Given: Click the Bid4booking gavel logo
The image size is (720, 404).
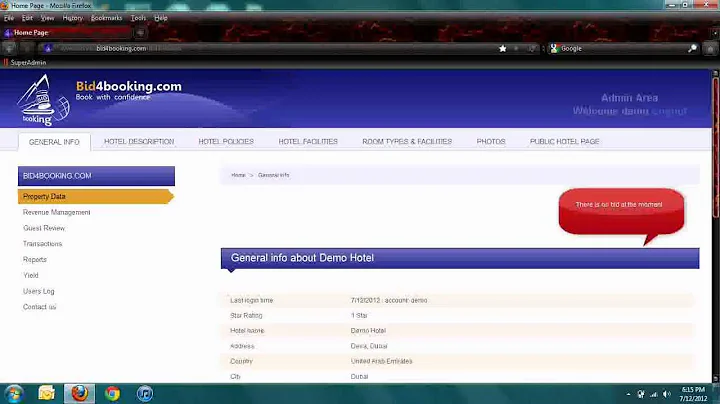Looking at the screenshot, I should point(43,100).
